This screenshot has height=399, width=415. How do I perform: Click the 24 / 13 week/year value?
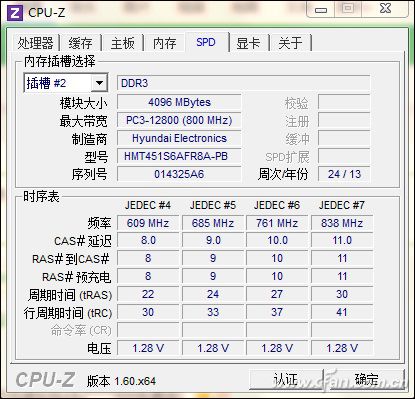(x=344, y=174)
